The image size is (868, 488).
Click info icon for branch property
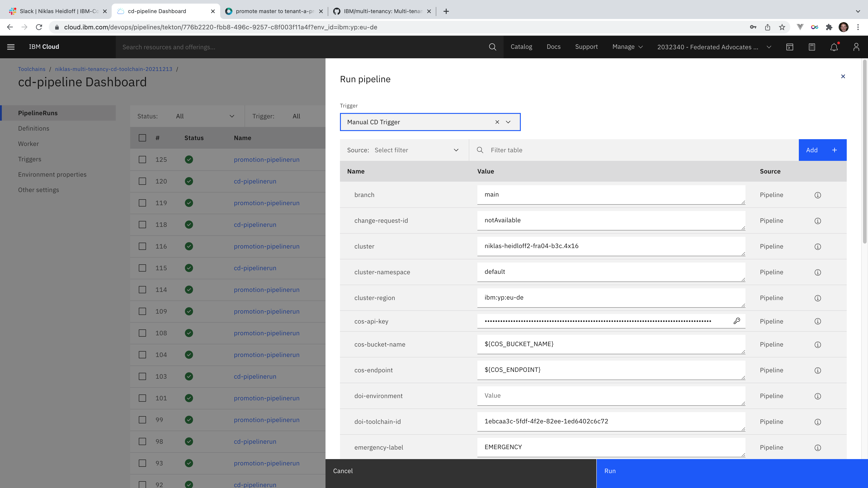pyautogui.click(x=817, y=195)
